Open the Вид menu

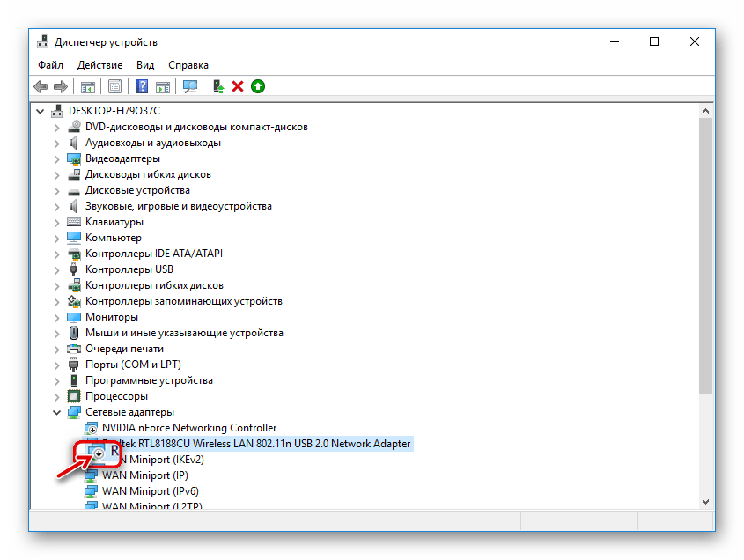[145, 65]
